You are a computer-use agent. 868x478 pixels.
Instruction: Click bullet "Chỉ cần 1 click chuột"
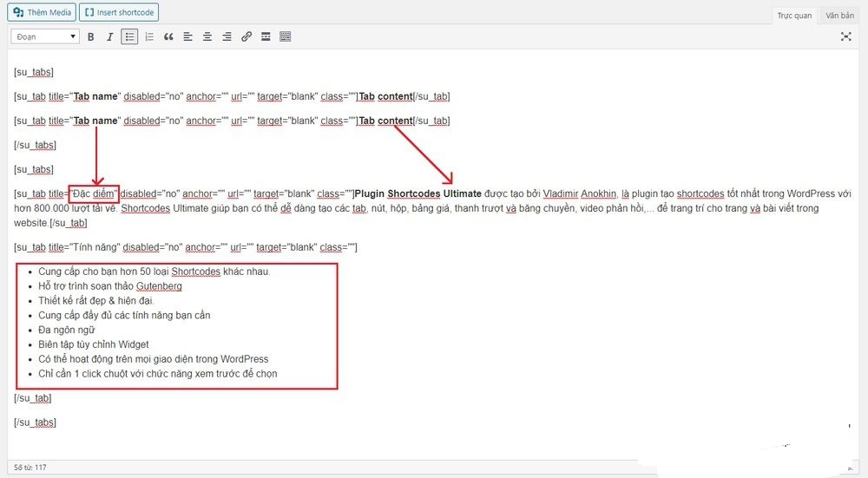tap(158, 374)
